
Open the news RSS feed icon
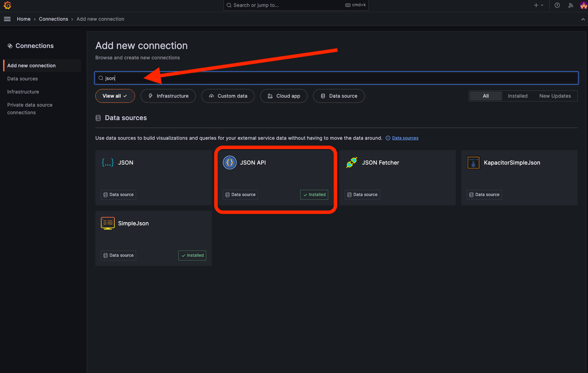coord(571,5)
